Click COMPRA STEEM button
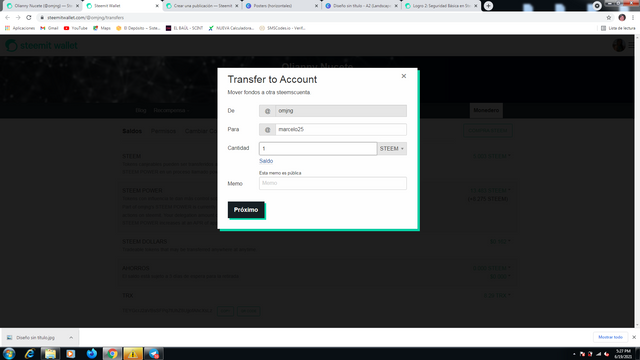The width and height of the screenshot is (640, 360). [x=488, y=131]
